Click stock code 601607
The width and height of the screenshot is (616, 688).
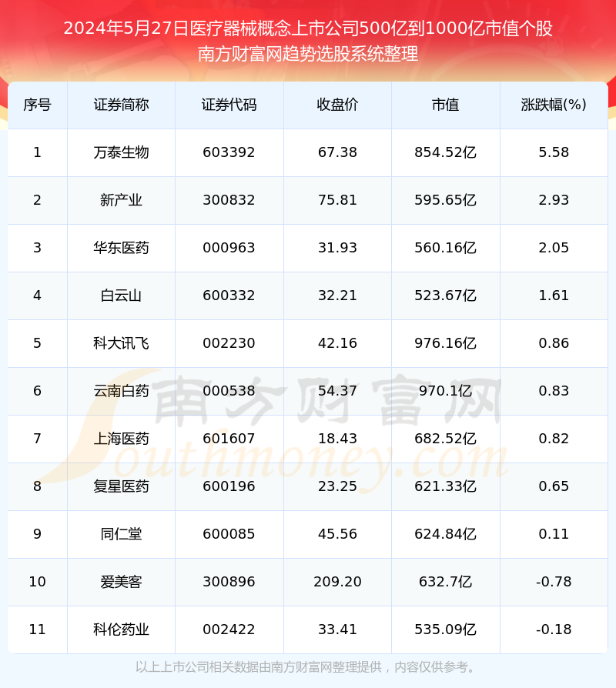pyautogui.click(x=229, y=439)
